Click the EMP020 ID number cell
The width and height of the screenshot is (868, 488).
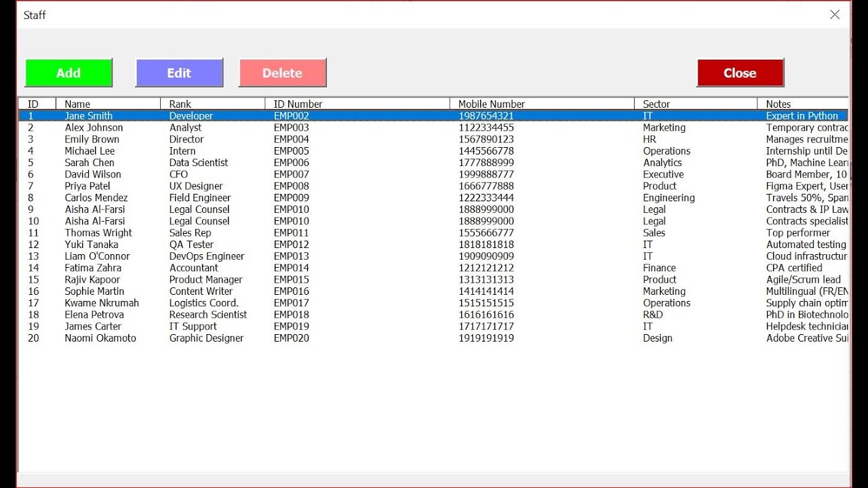(x=292, y=338)
